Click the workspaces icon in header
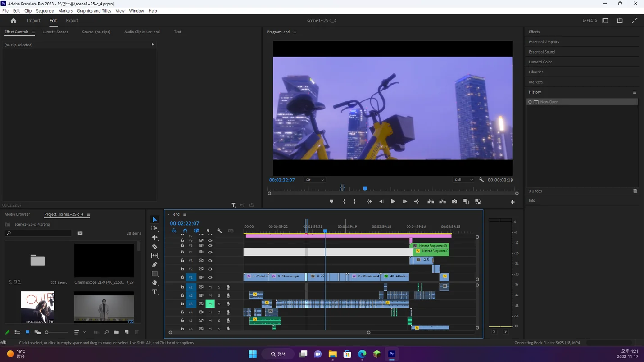This screenshot has height=362, width=644. (x=605, y=21)
